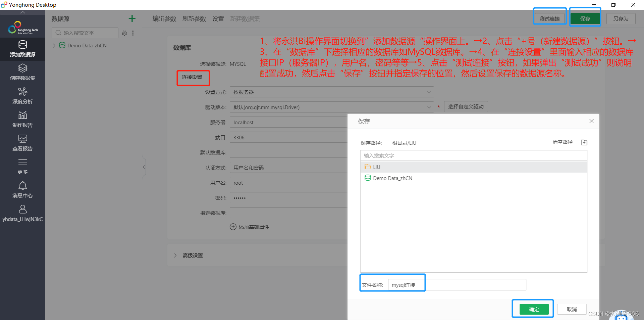Screen dimensions: 644x320
Task: Confirm saving with the 确定 button
Action: pos(534,309)
